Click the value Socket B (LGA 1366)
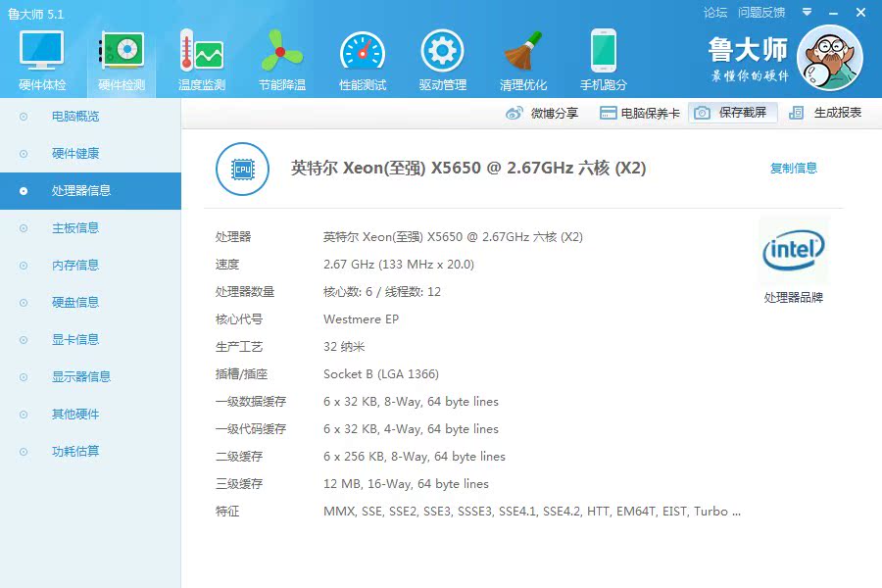This screenshot has width=882, height=588. coord(381,374)
